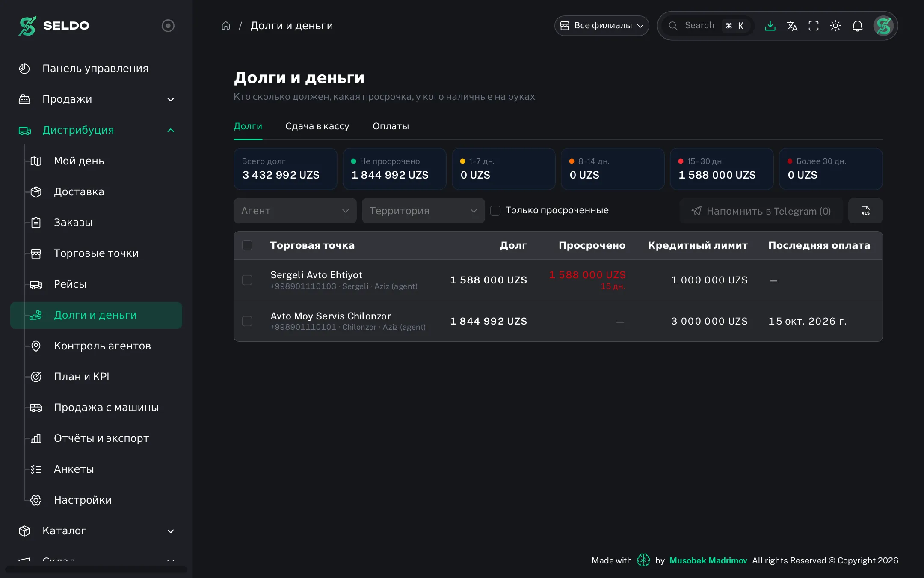Open the Musobek Madrimov footer link
Viewport: 924px width, 578px height.
(x=708, y=560)
